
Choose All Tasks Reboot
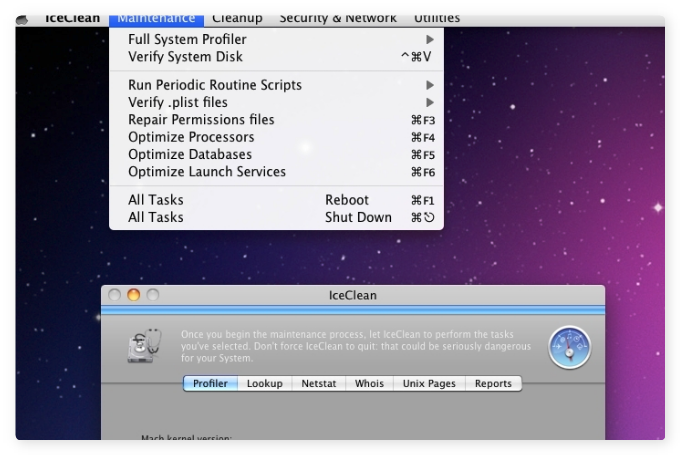[276, 200]
